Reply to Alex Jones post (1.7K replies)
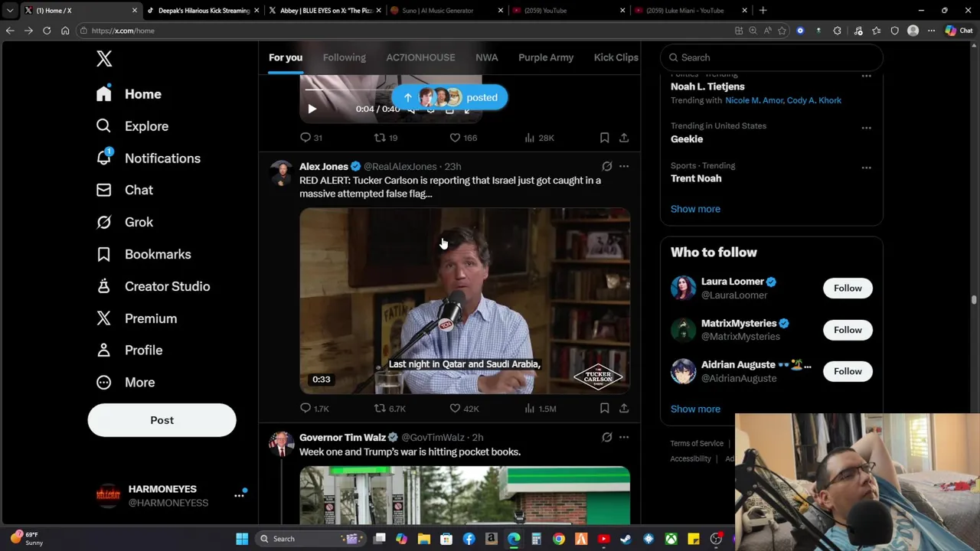This screenshot has height=551, width=980. tap(314, 409)
